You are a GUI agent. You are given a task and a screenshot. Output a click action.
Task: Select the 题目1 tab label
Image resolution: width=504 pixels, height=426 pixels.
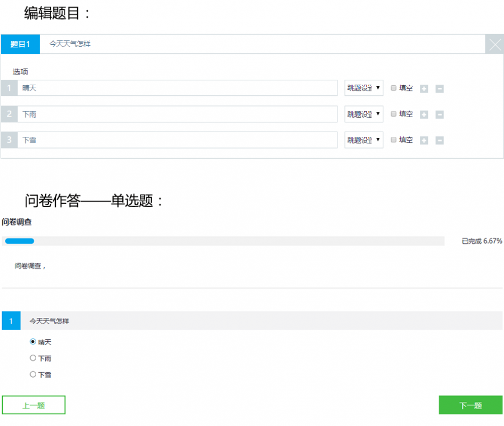[x=20, y=44]
